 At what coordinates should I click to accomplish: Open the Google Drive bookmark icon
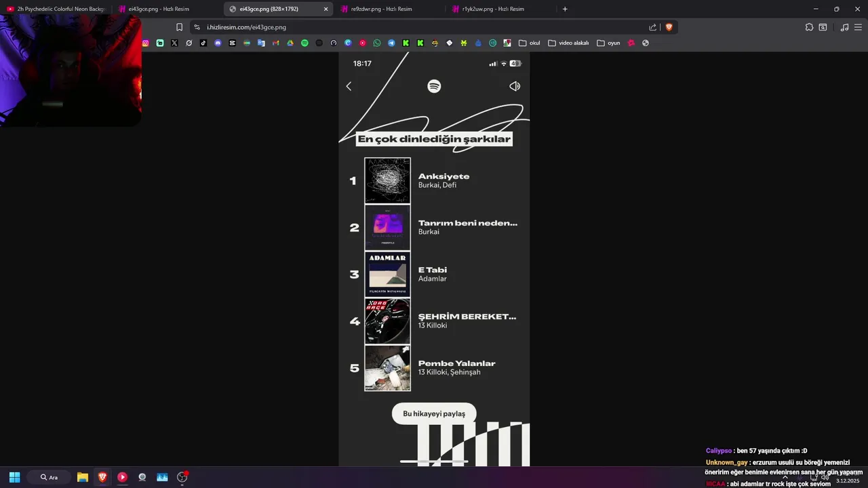click(290, 43)
